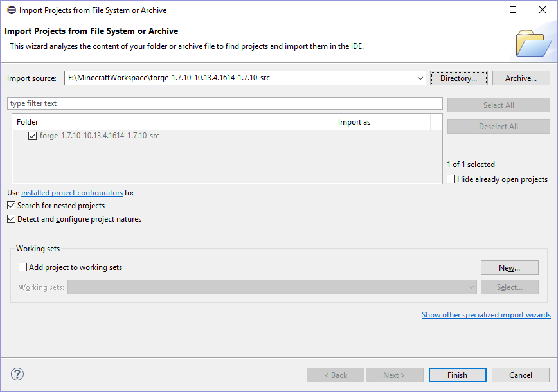Click the help question mark icon
The height and width of the screenshot is (392, 558).
17,375
